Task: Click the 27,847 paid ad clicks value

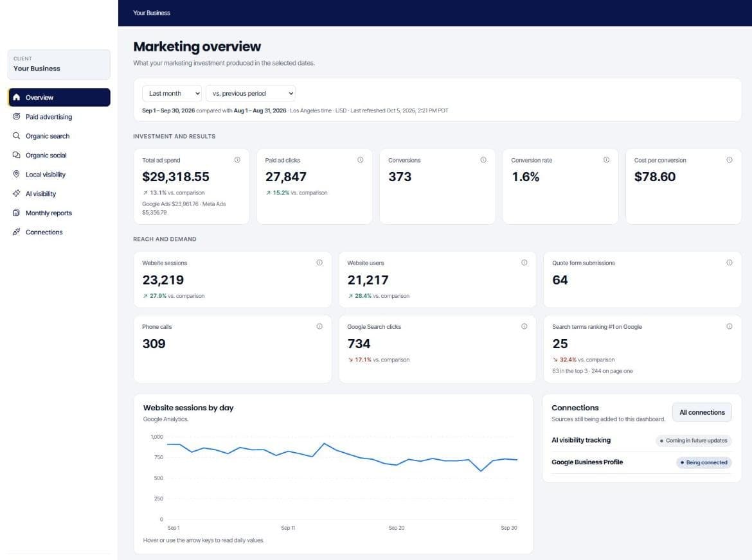Action: click(x=286, y=177)
